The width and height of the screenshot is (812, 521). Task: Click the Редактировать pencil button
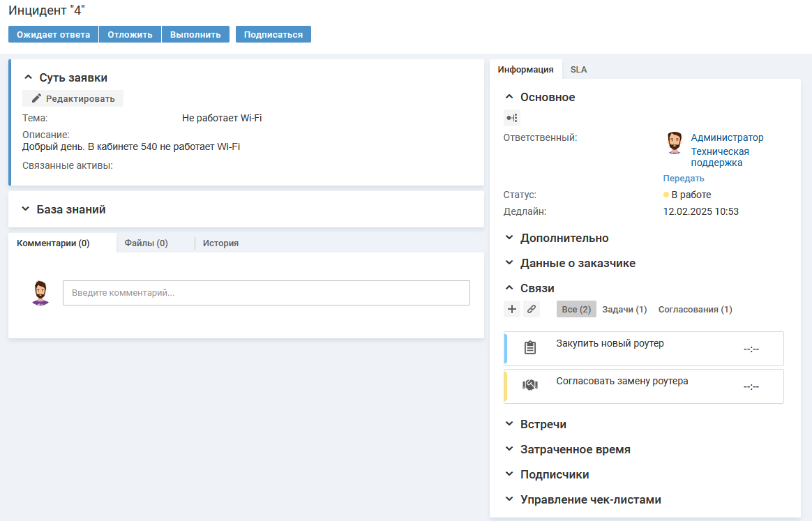(x=73, y=98)
